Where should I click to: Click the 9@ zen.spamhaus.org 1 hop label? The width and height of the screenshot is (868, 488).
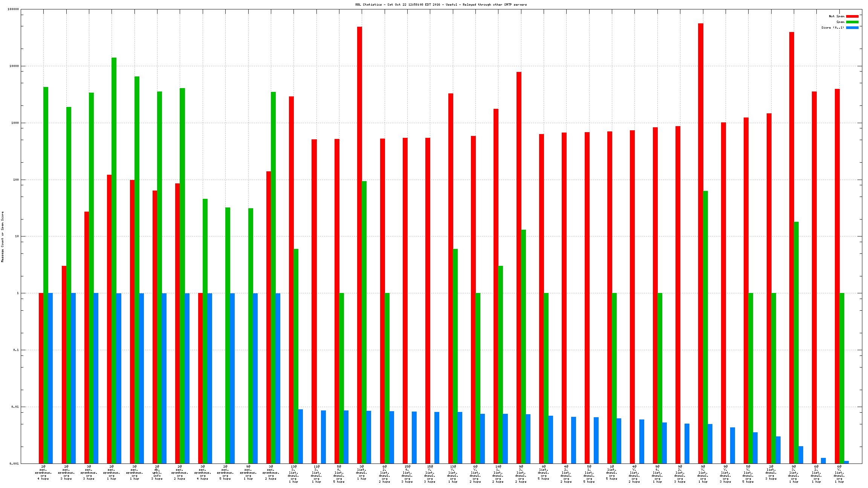(248, 473)
